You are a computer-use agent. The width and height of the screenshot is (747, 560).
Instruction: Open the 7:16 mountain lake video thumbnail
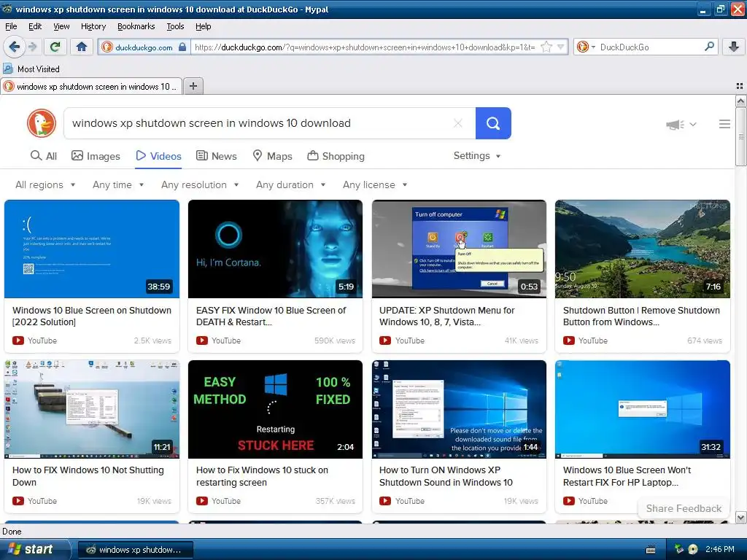point(642,249)
